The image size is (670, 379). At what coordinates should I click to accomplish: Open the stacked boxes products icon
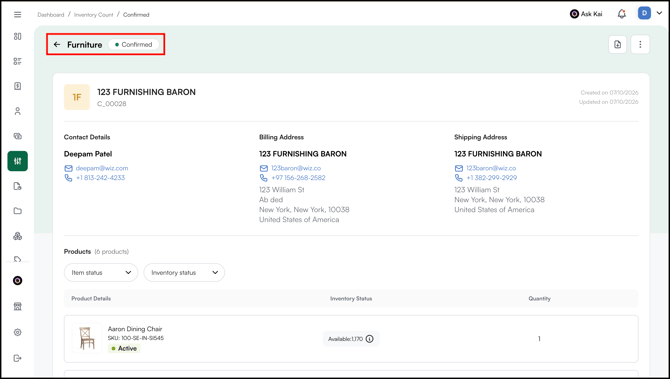[x=18, y=236]
